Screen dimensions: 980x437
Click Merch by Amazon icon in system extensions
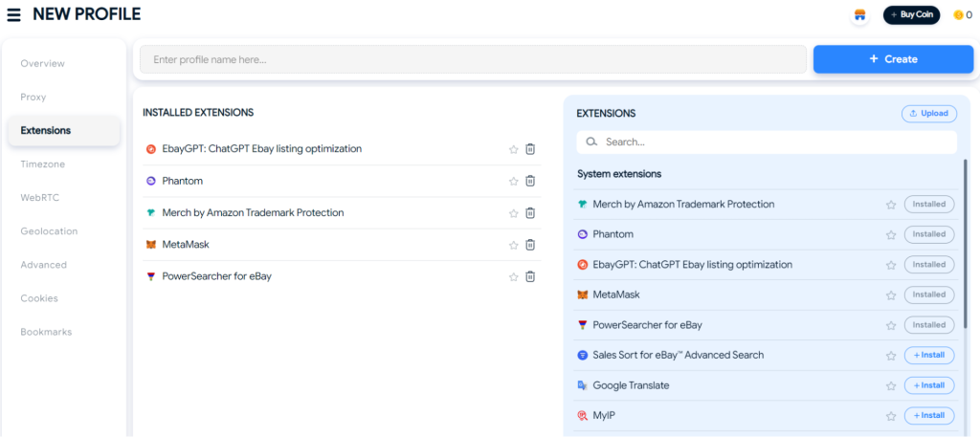click(x=583, y=204)
